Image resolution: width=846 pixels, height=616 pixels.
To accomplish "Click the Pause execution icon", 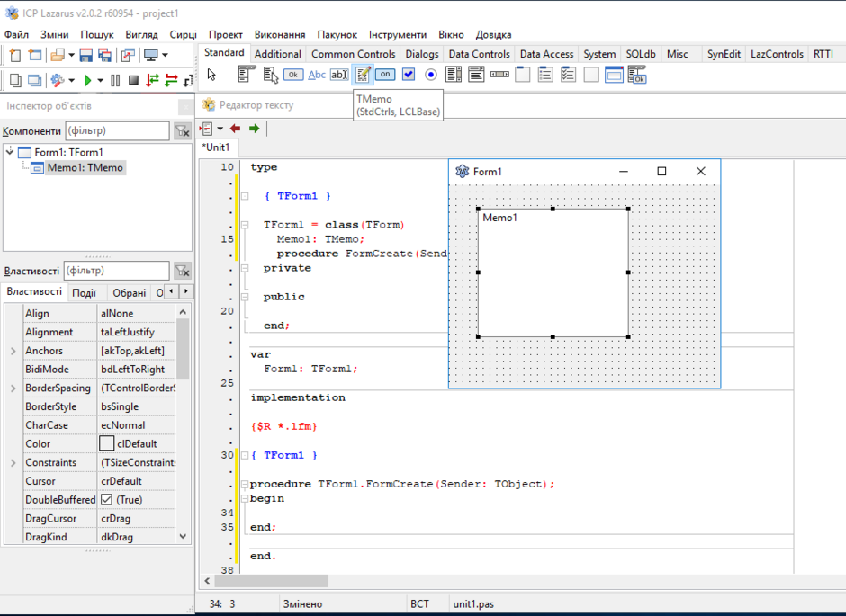I will (115, 81).
